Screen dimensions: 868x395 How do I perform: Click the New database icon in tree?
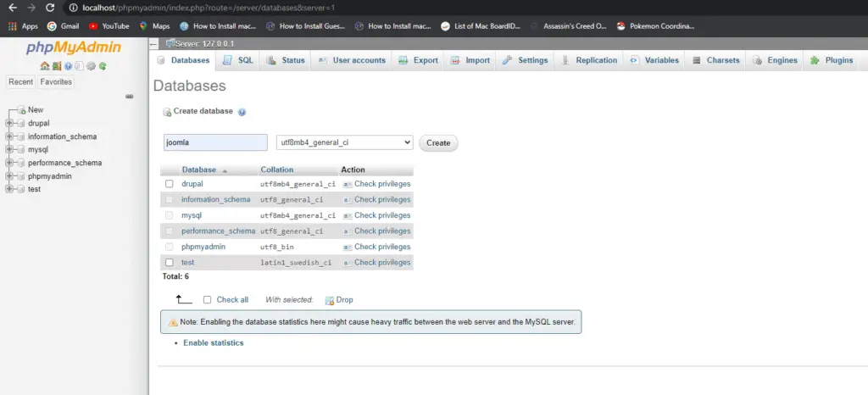click(x=21, y=110)
